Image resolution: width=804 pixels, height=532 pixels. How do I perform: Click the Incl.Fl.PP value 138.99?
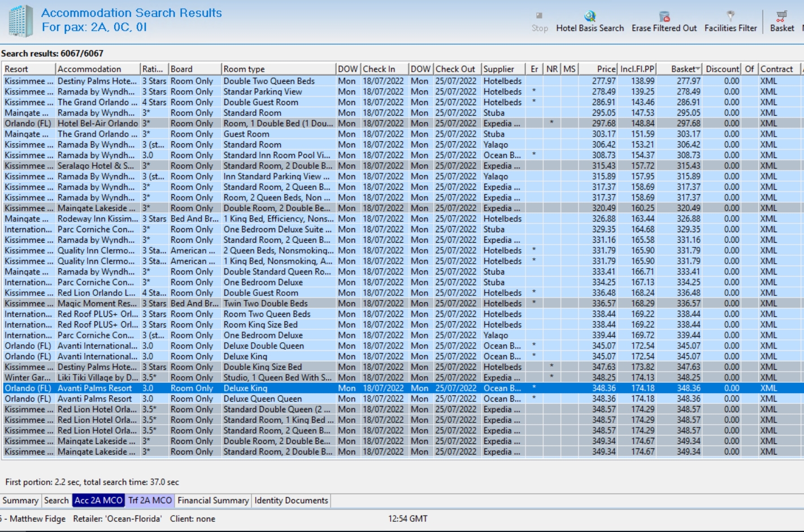[643, 81]
